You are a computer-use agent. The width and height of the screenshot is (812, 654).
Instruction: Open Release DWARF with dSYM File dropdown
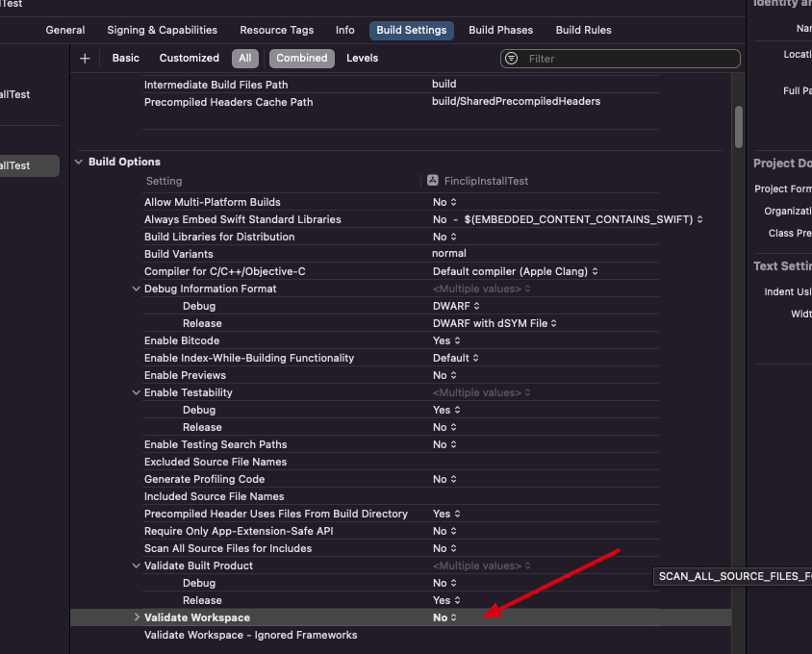point(495,323)
